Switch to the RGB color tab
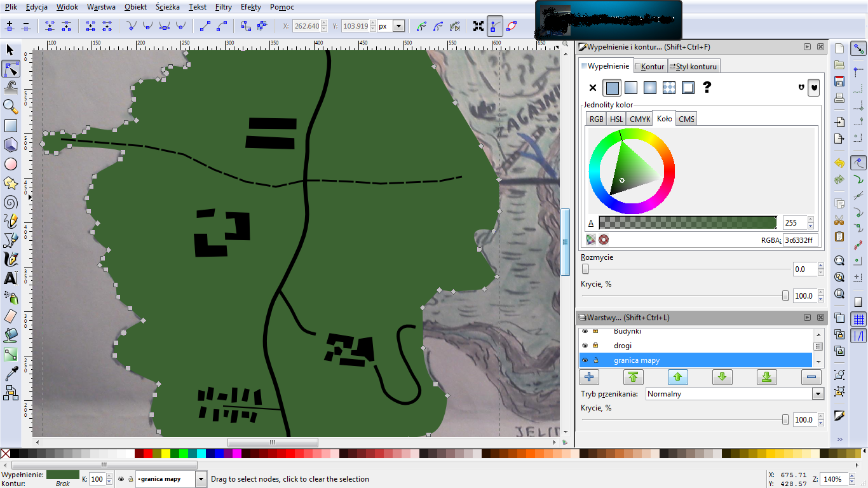Image resolution: width=868 pixels, height=488 pixels. [x=597, y=119]
